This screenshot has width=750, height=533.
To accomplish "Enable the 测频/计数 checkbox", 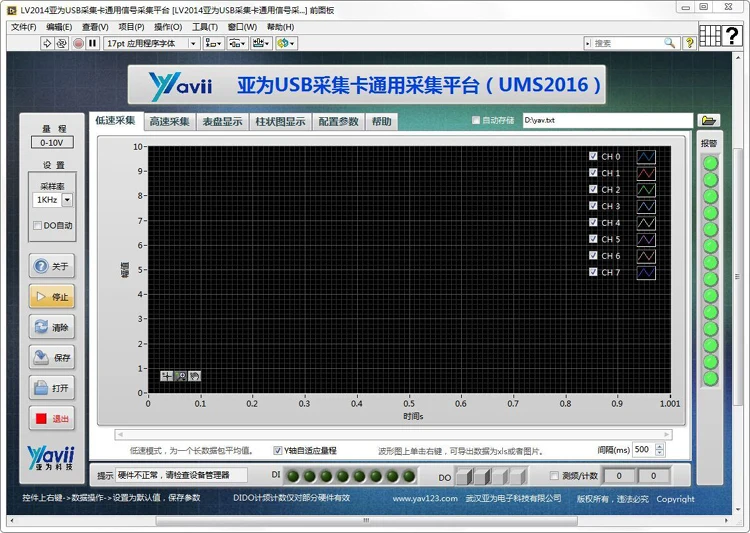I will point(554,476).
